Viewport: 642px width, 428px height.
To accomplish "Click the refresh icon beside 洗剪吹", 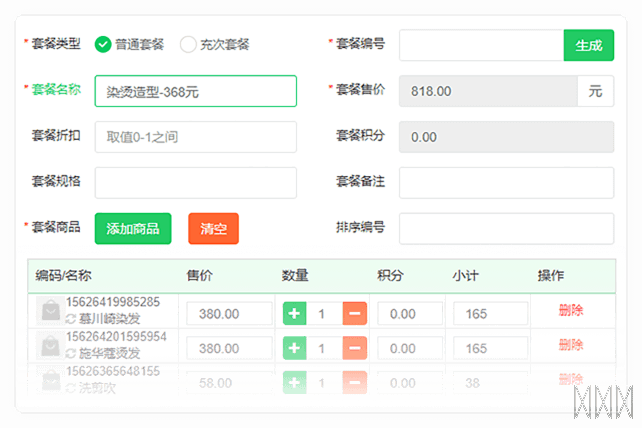I will [71, 387].
